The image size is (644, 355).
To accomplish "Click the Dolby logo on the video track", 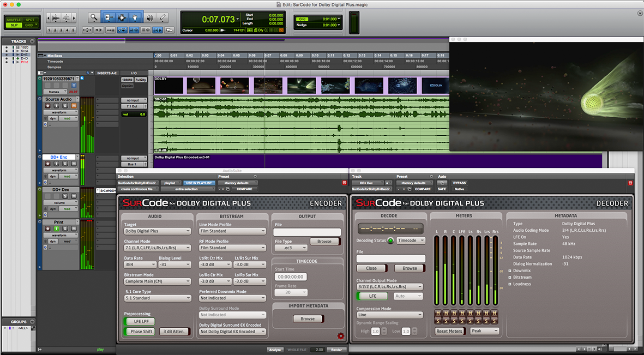I will pos(160,79).
